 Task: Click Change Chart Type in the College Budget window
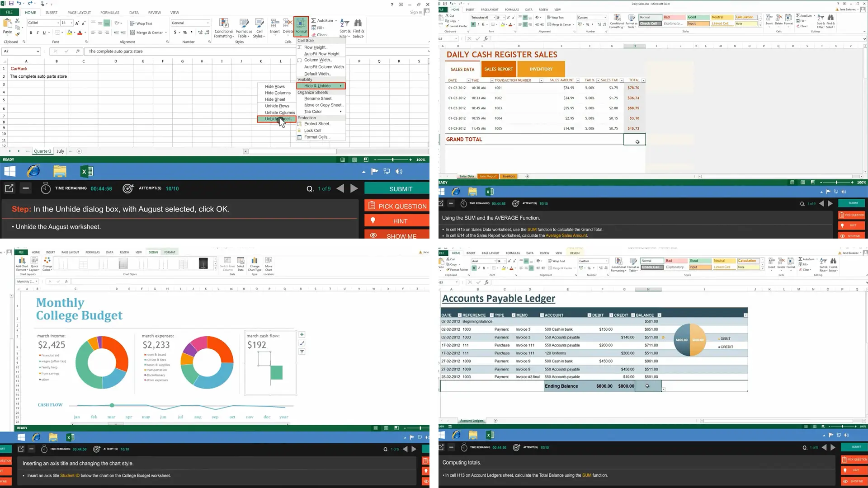pos(255,264)
